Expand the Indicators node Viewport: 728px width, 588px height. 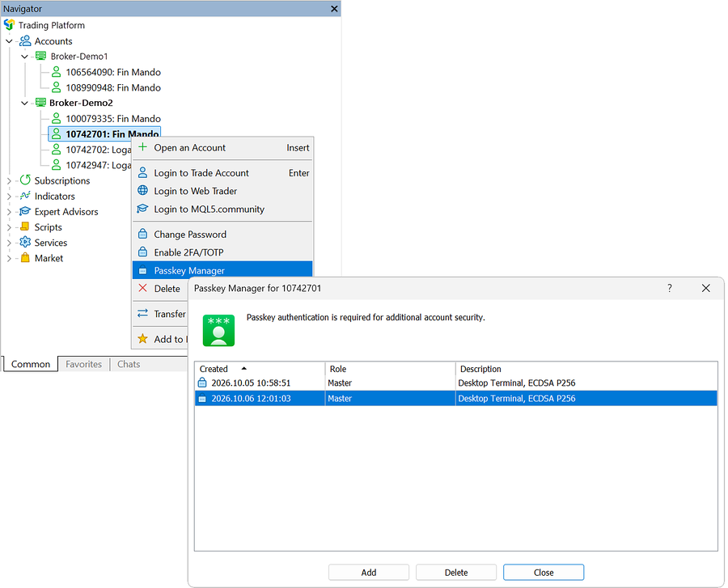tap(9, 197)
